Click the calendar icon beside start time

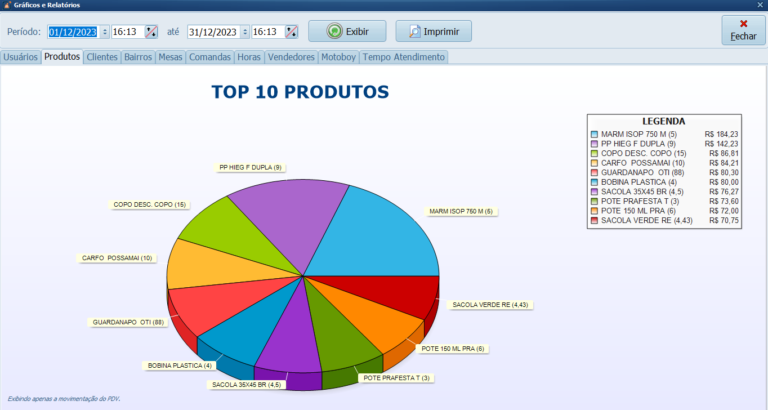coord(151,32)
